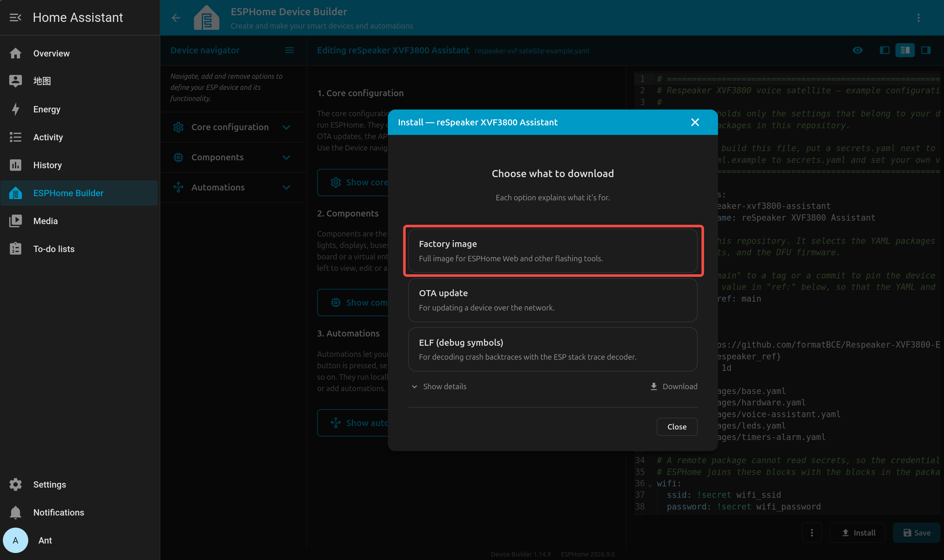Go back with the header arrow
Screen dimensions: 944x560
coord(176,18)
